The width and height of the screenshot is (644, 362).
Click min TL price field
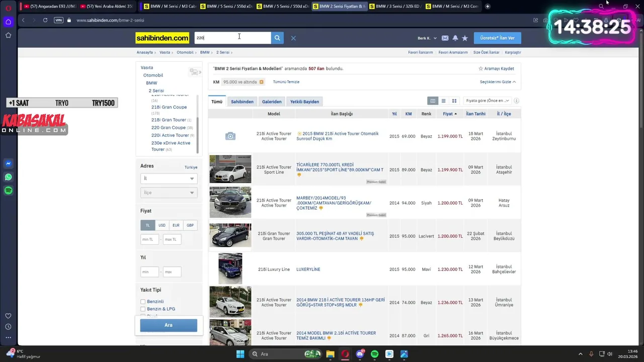coord(149,239)
